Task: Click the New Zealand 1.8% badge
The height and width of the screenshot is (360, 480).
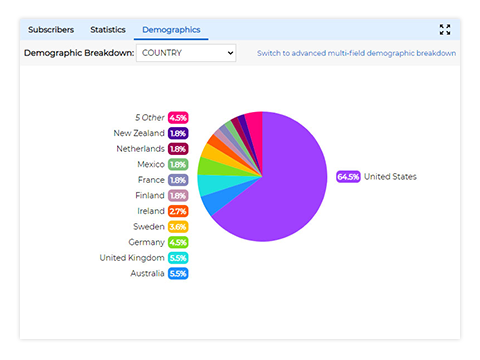Action: point(178,133)
